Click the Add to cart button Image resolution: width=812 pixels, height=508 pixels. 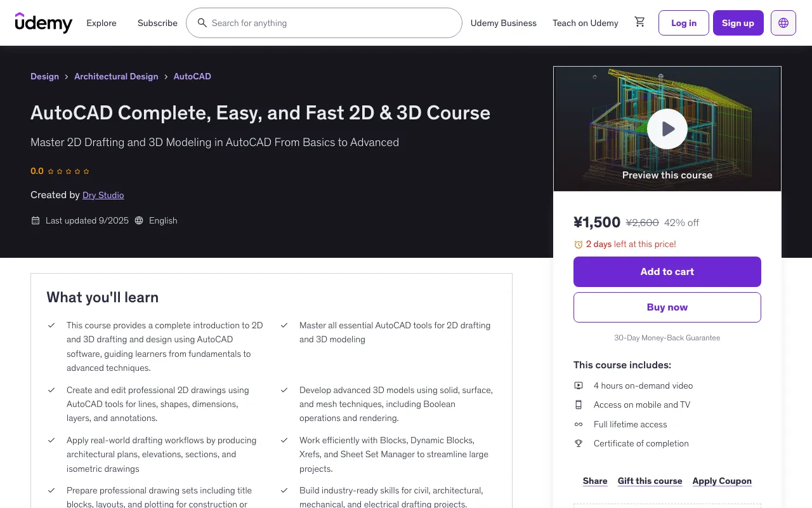pyautogui.click(x=667, y=271)
